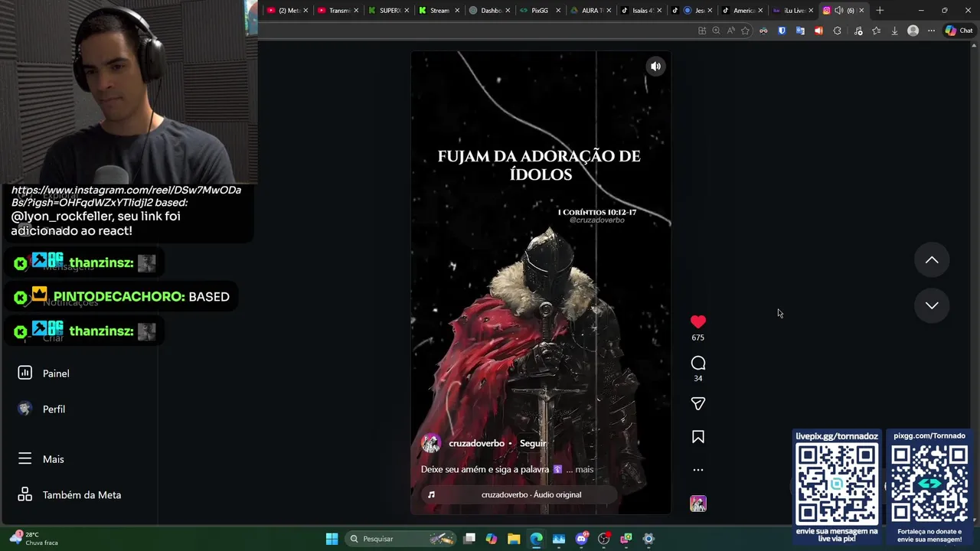This screenshot has height=551, width=980.
Task: Open Windows Start menu
Action: pyautogui.click(x=332, y=539)
